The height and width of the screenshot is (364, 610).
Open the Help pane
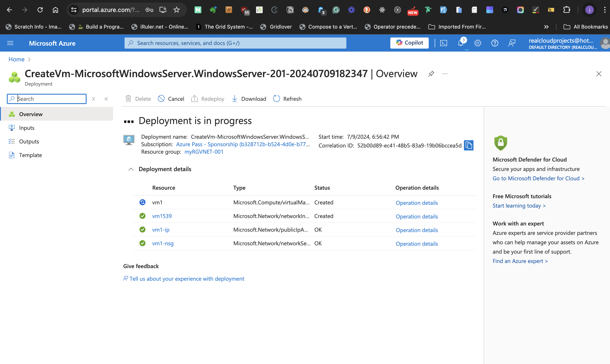point(495,43)
